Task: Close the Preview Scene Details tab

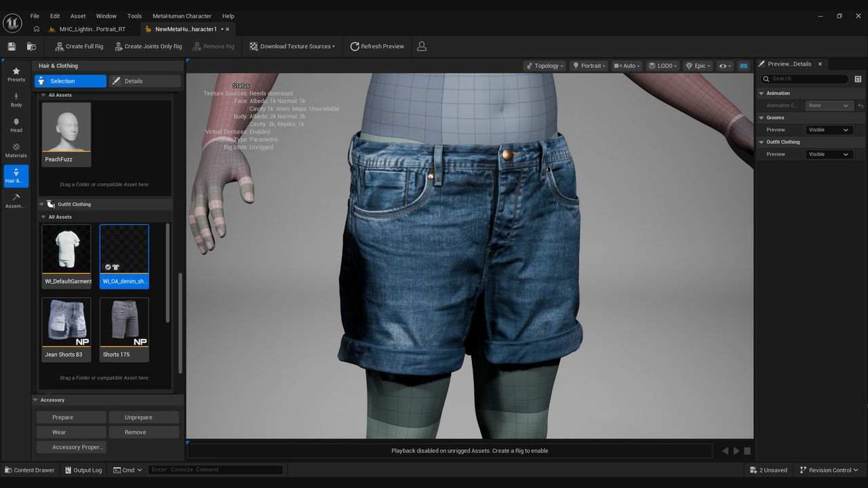Action: coord(820,64)
